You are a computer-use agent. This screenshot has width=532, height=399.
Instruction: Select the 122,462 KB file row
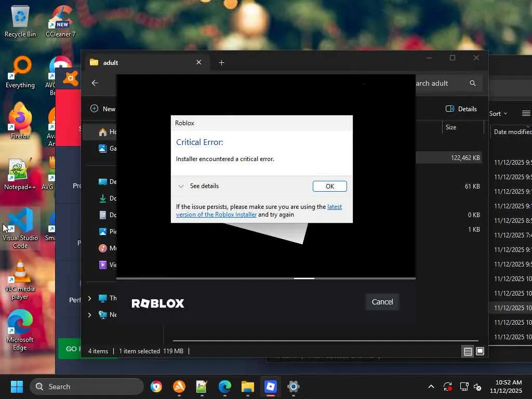449,158
